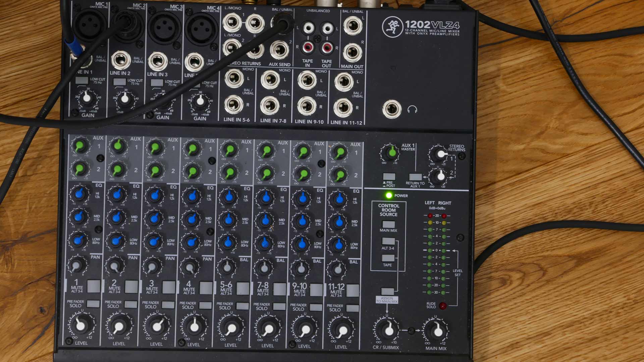Click the CONTROL ROOM SOURCE label
The height and width of the screenshot is (362, 644).
click(388, 210)
